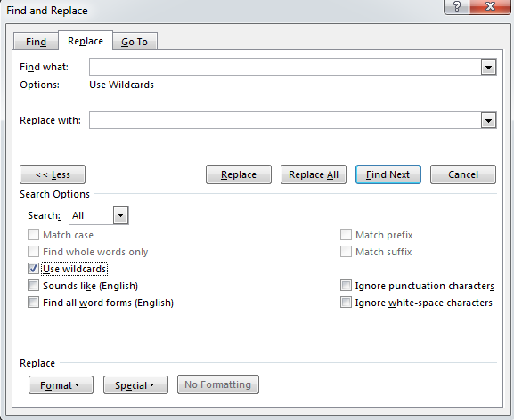
Task: Uncheck the Use wildcards checkbox
Action: (33, 269)
